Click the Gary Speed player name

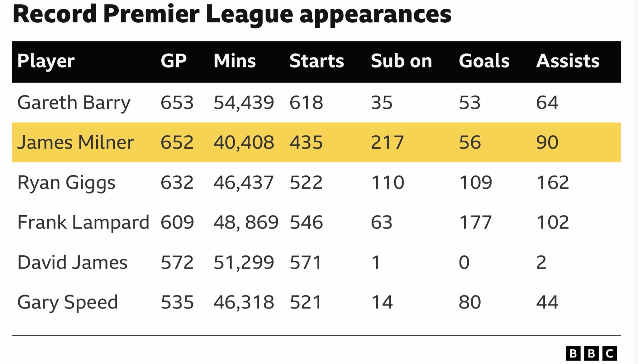click(x=68, y=302)
